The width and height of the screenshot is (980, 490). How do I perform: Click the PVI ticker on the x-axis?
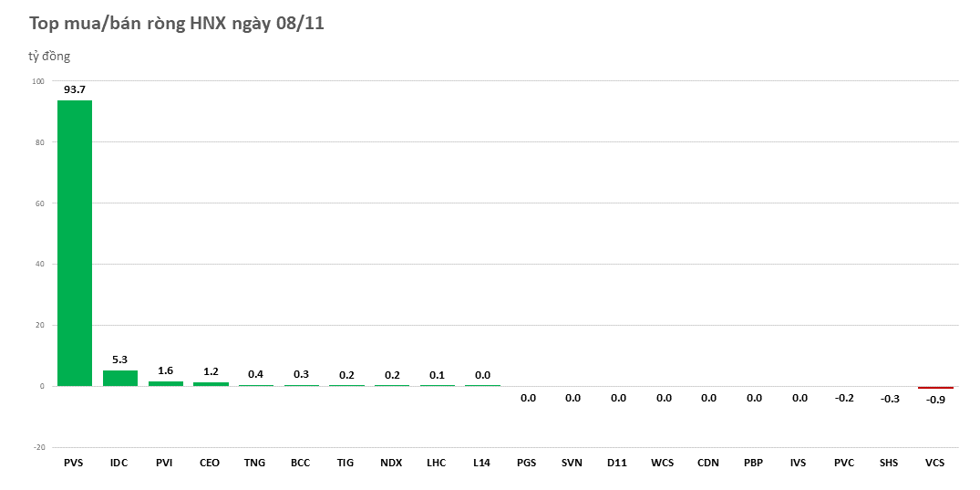165,464
